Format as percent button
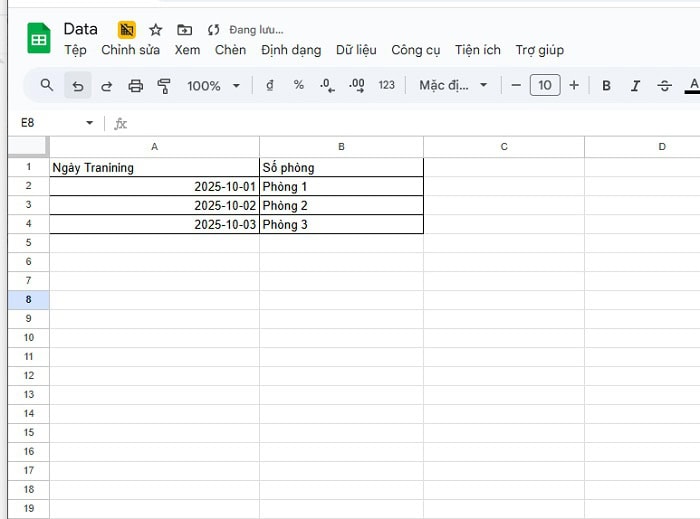700x519 pixels. point(298,86)
